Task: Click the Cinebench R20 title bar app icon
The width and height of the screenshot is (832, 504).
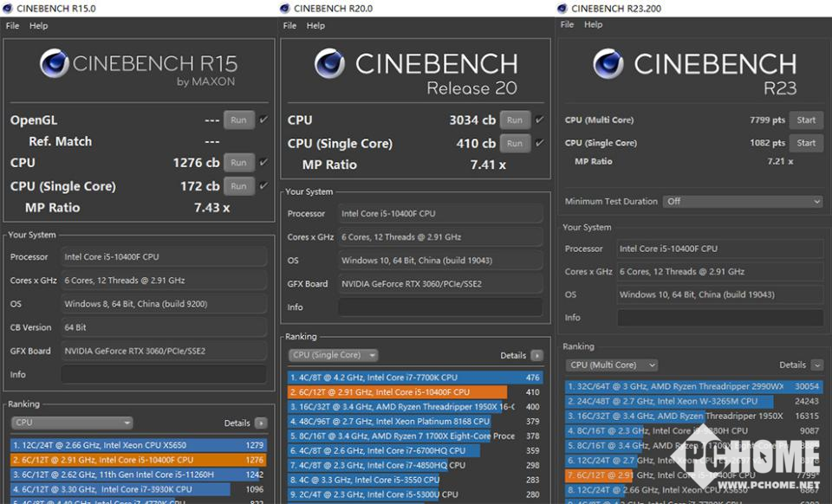Action: 285,8
